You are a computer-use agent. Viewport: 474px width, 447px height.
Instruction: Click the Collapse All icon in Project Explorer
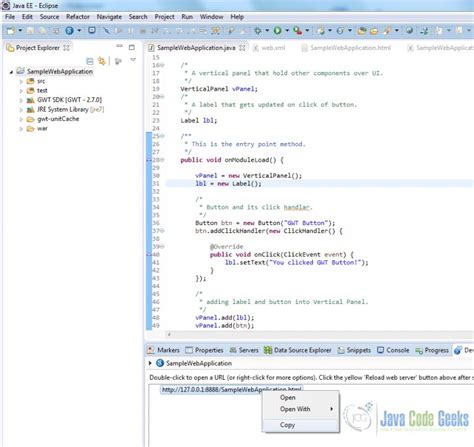point(90,61)
